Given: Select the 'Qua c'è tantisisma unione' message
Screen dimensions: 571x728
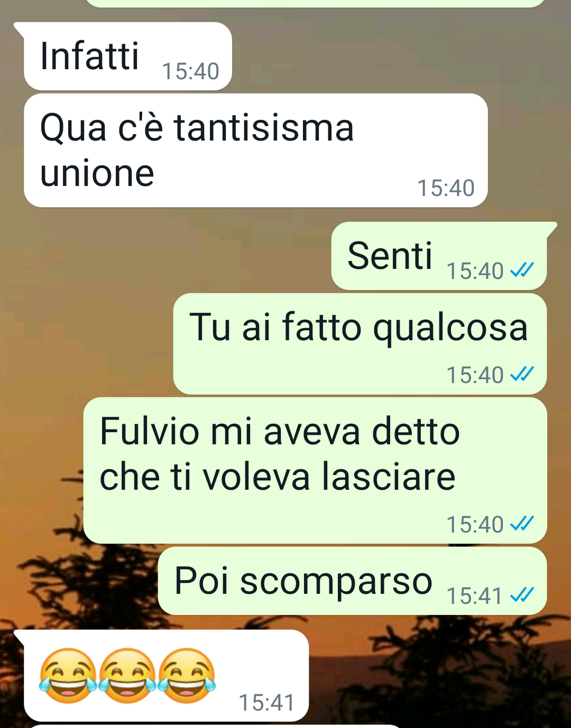Looking at the screenshot, I should click(255, 151).
